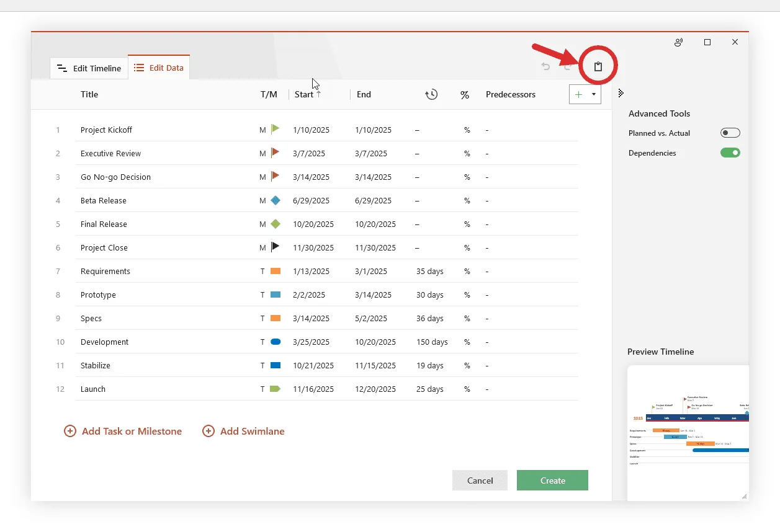Screen dimensions: 780x532
Task: Click the Cancel button
Action: tap(480, 481)
